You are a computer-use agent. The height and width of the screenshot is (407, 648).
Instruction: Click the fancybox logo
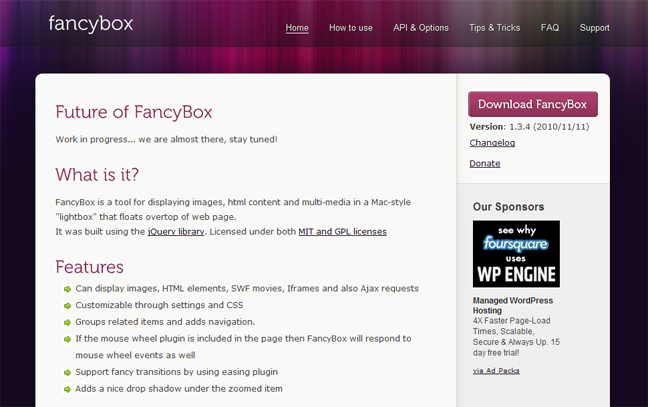tap(91, 24)
